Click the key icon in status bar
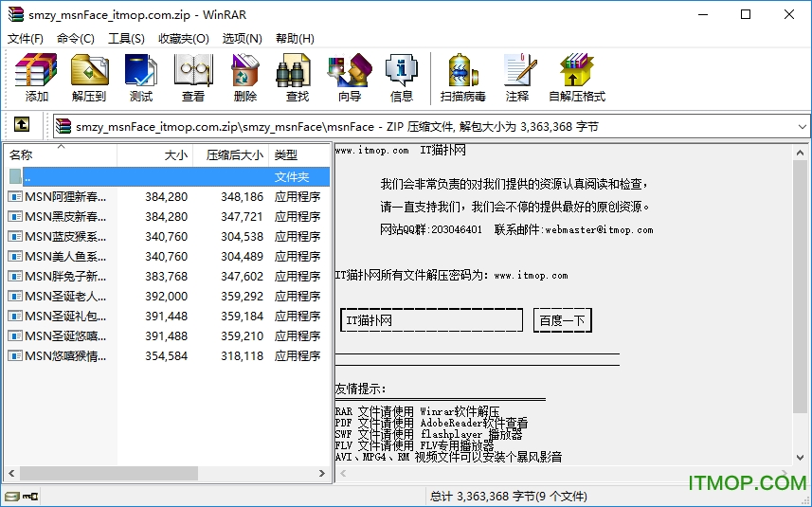This screenshot has width=812, height=507. pyautogui.click(x=30, y=497)
